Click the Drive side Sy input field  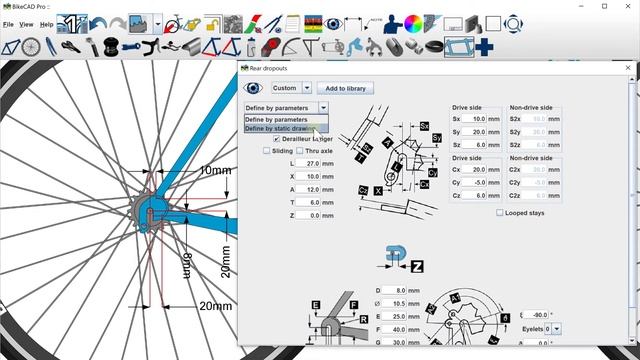point(474,132)
